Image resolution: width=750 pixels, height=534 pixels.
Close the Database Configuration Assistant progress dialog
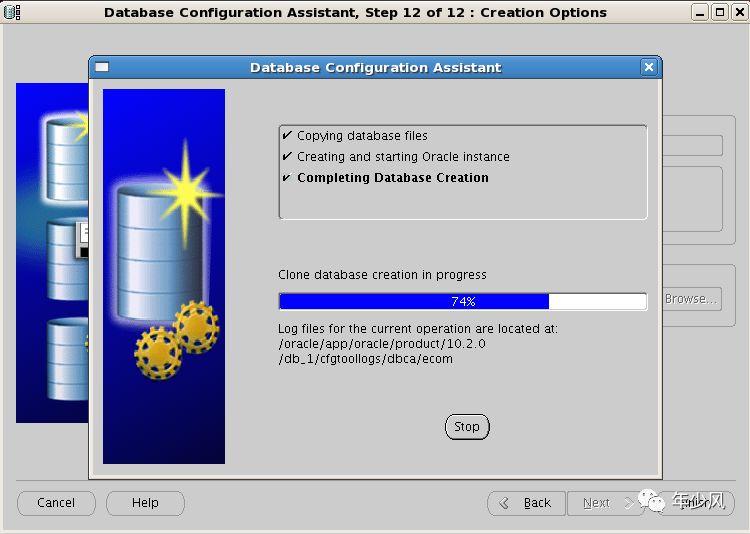tap(649, 67)
